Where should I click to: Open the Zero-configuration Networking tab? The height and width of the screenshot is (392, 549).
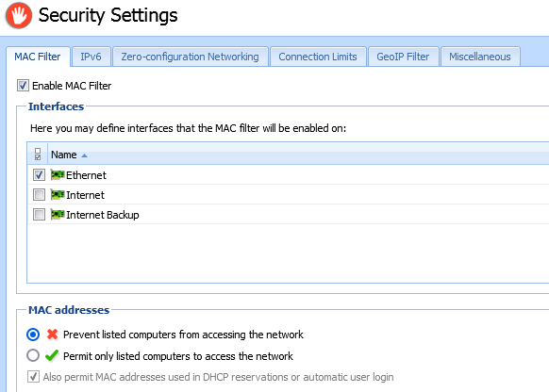pos(191,57)
